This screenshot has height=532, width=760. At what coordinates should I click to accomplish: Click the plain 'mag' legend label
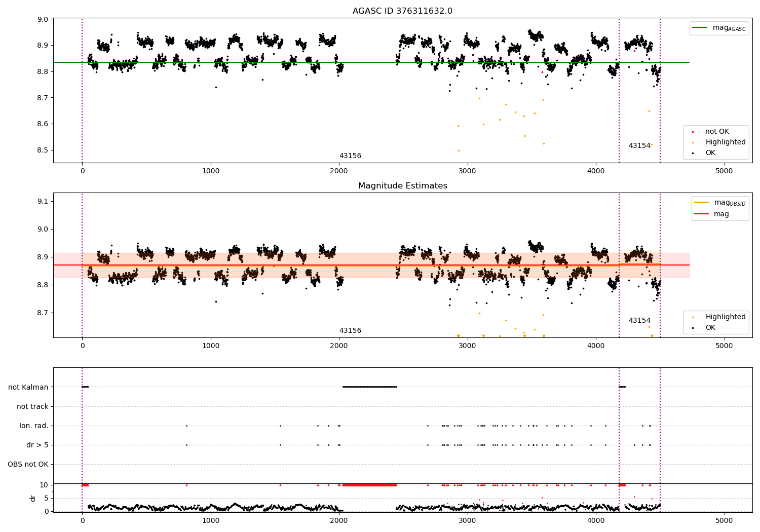coord(721,214)
